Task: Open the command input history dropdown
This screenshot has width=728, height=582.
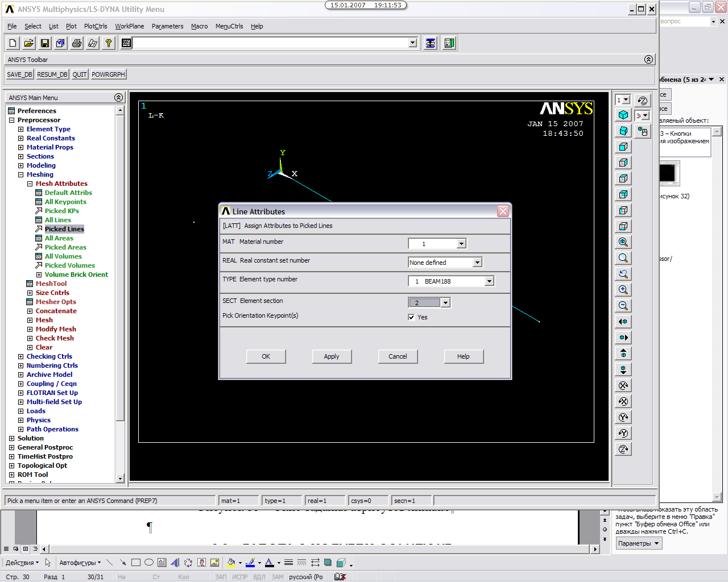Action: (413, 43)
